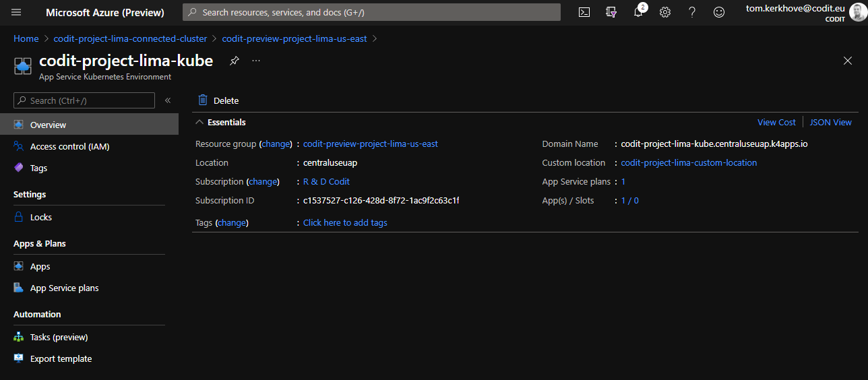
Task: Click the Delete button
Action: click(218, 100)
